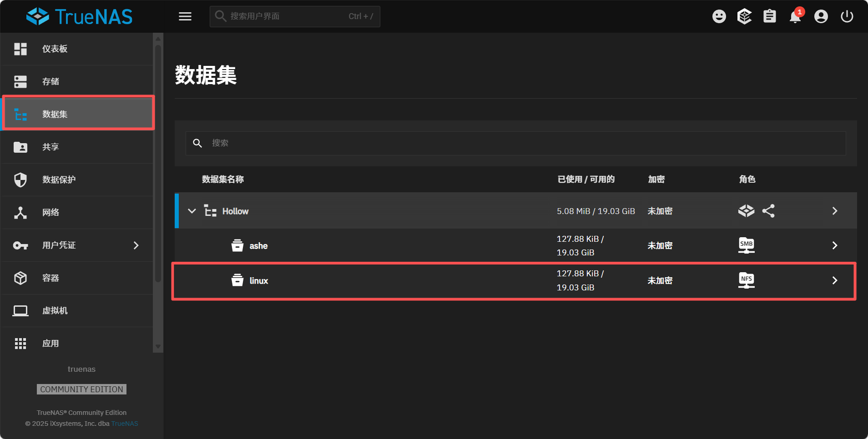Image resolution: width=868 pixels, height=439 pixels.
Task: Go to the 仪表板 dashboard page
Action: click(55, 49)
